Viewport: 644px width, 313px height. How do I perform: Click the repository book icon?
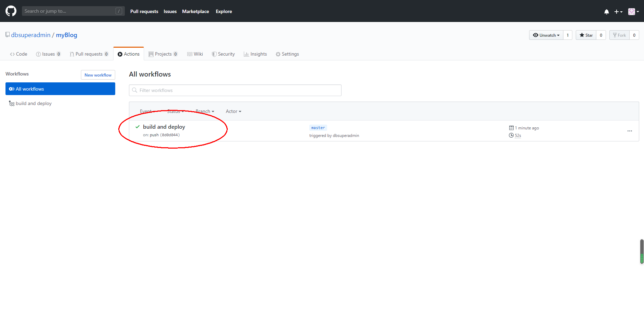[8, 35]
